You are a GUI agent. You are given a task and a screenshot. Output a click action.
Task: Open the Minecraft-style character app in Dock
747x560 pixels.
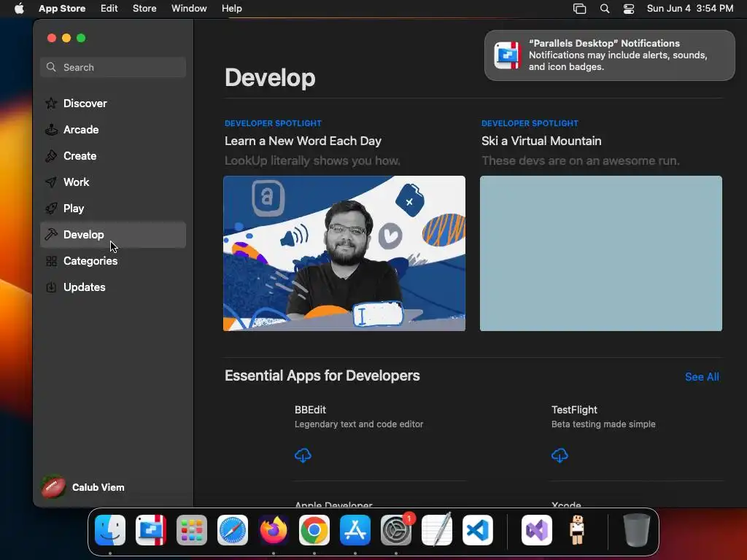pyautogui.click(x=577, y=530)
